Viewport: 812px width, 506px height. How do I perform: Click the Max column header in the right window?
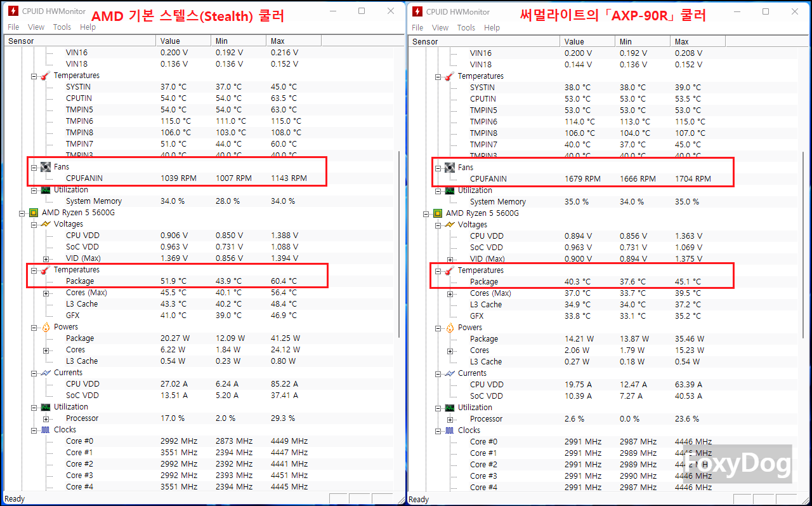pyautogui.click(x=698, y=41)
